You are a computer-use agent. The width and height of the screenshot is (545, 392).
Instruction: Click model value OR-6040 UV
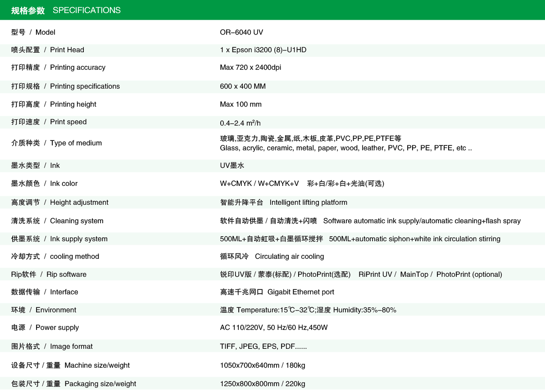[241, 32]
